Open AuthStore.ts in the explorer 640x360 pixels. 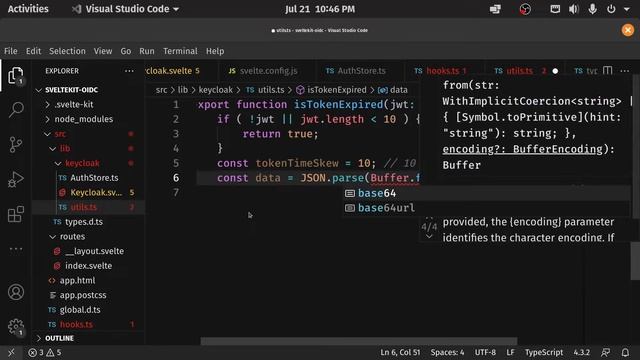pyautogui.click(x=88, y=178)
